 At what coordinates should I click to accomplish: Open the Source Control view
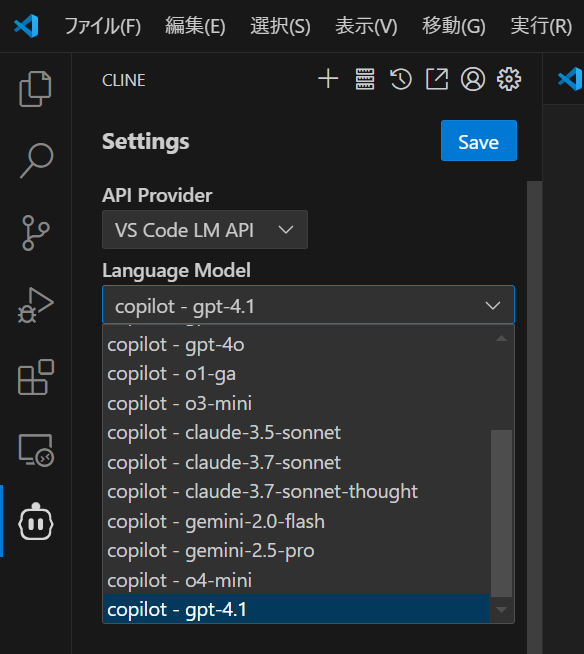35,233
